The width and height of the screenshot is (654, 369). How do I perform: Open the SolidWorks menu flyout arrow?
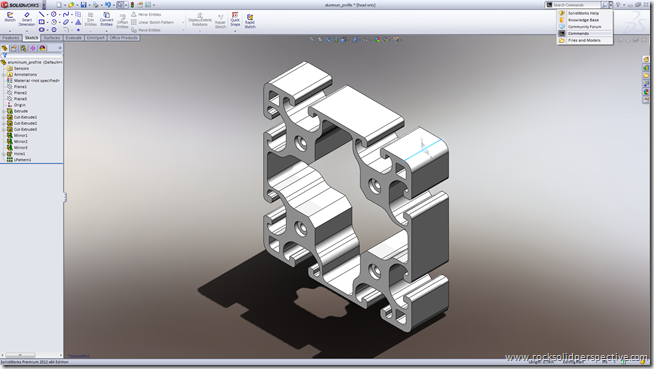click(x=44, y=5)
